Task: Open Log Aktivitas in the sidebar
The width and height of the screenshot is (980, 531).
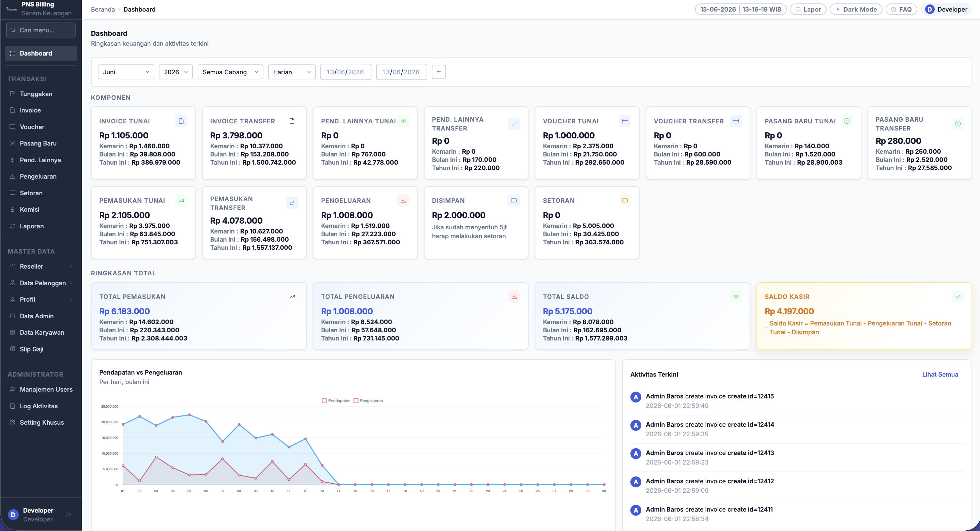Action: [x=41, y=406]
